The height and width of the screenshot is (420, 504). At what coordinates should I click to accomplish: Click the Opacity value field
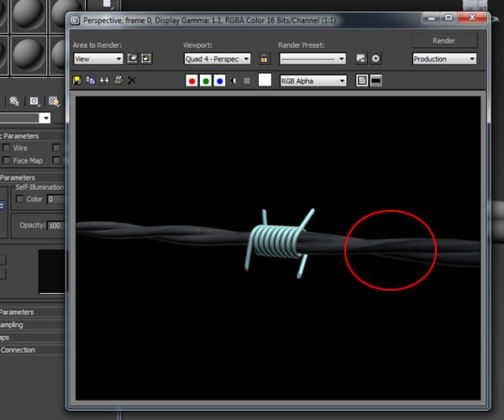(x=56, y=226)
